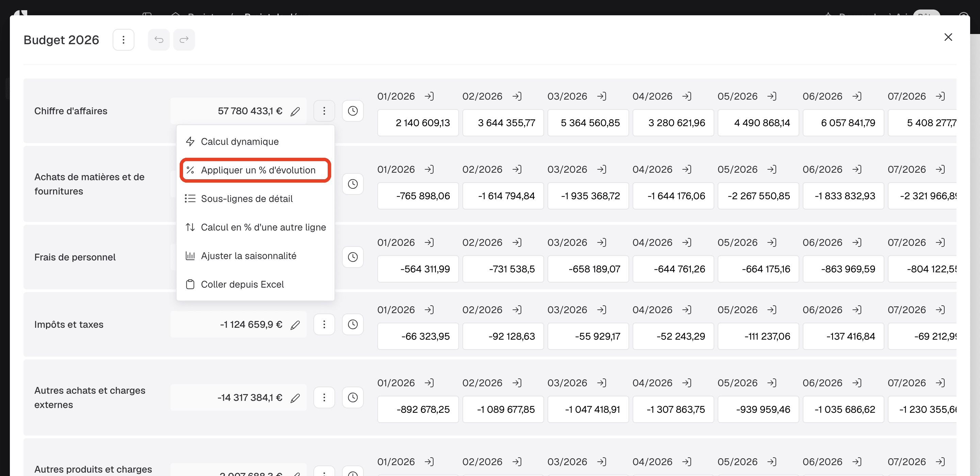
Task: Choose Sous-lignes de détail option
Action: 255,199
